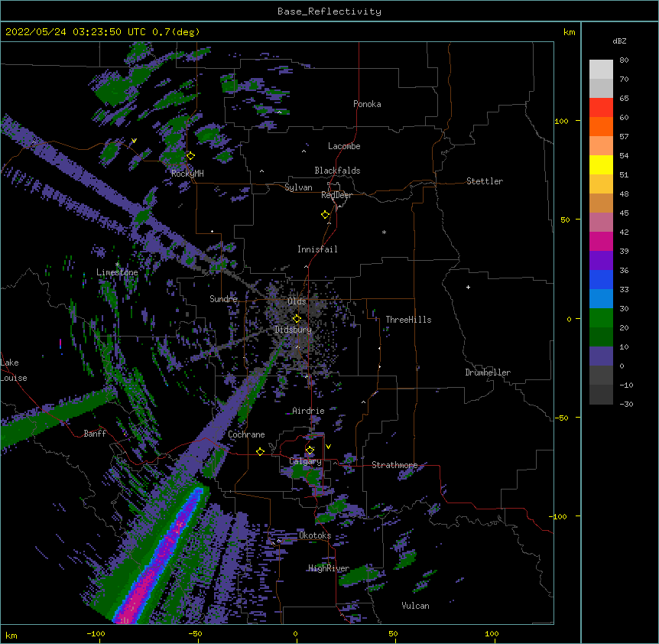Click the white plus marker west of Drumheller area
The height and width of the screenshot is (644, 659).
pos(468,287)
